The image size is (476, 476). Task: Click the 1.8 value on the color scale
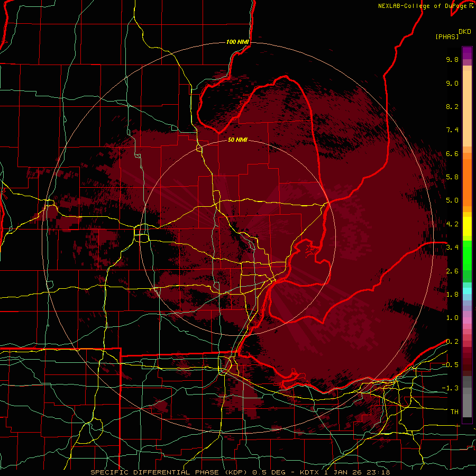pyautogui.click(x=452, y=295)
